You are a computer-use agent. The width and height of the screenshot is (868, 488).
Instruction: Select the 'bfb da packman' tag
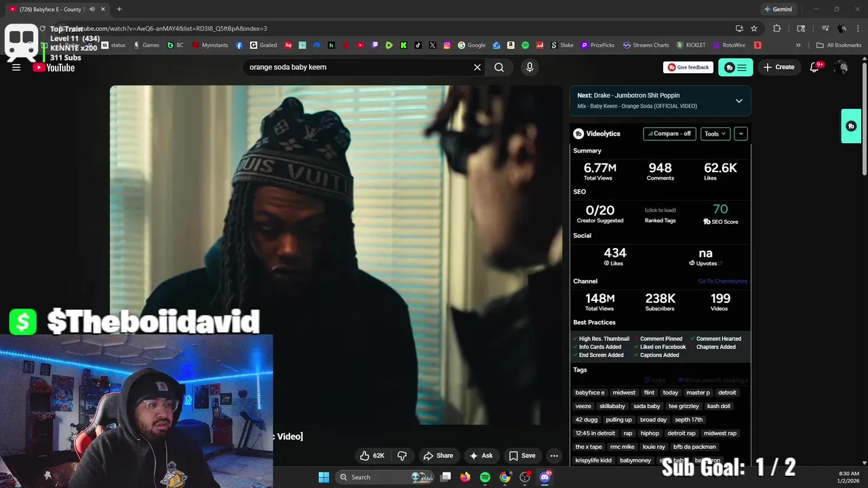(694, 447)
